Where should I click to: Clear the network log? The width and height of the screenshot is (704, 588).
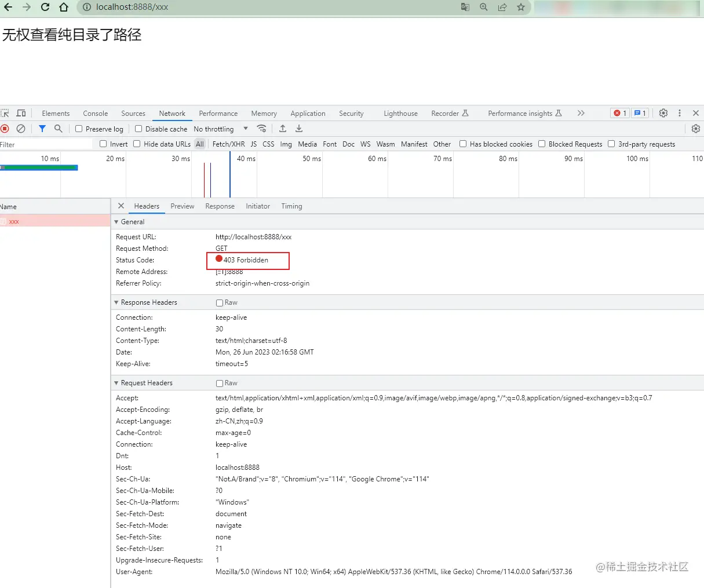coord(21,129)
